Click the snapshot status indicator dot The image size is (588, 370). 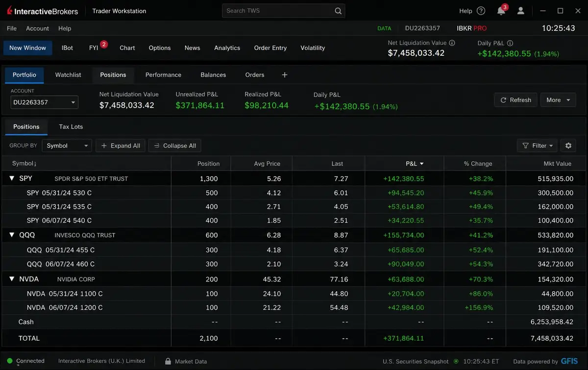coord(456,361)
